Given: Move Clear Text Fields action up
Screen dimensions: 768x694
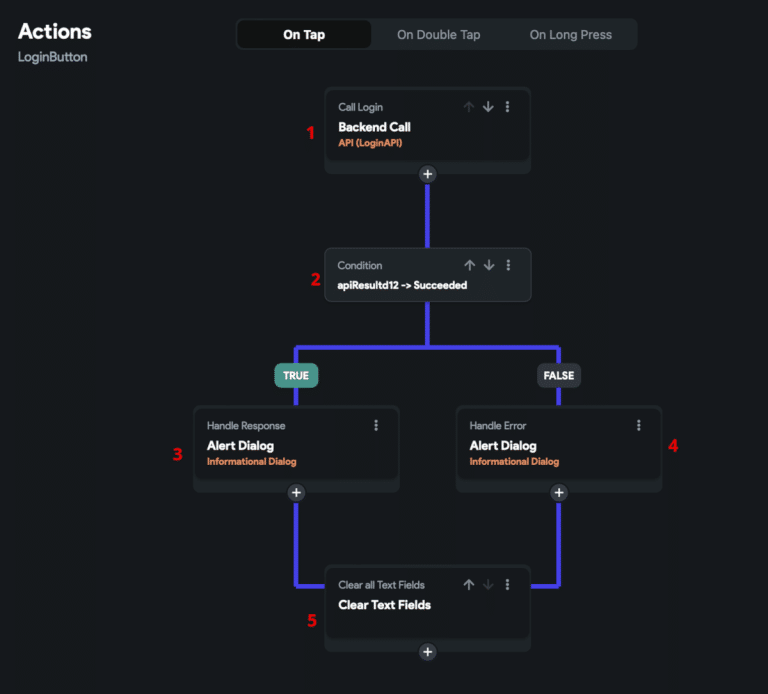Looking at the screenshot, I should (x=469, y=584).
